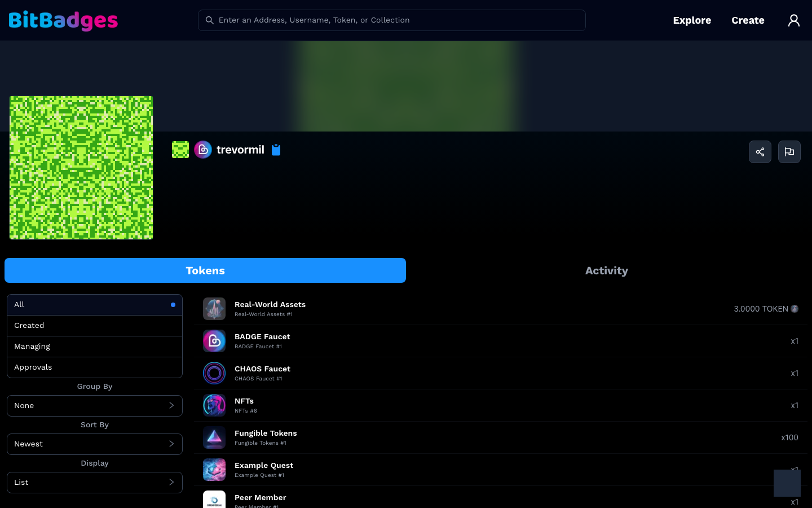Click the search magnifier icon

209,20
